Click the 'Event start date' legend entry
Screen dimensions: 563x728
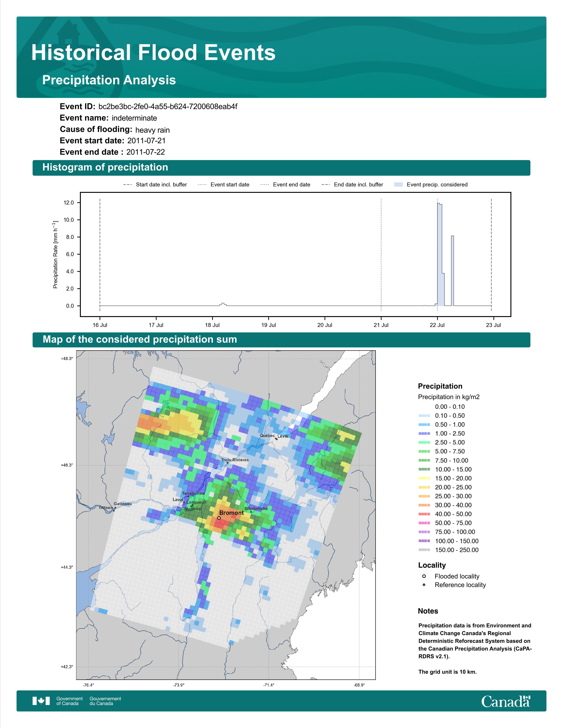[223, 185]
